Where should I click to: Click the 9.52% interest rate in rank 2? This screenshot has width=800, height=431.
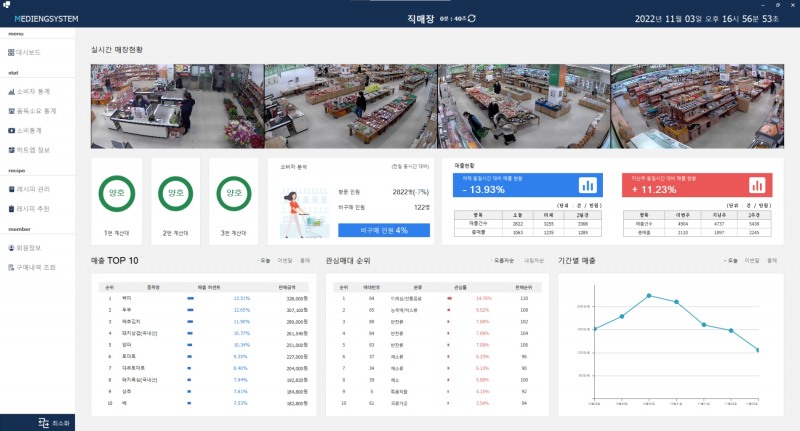click(x=482, y=310)
